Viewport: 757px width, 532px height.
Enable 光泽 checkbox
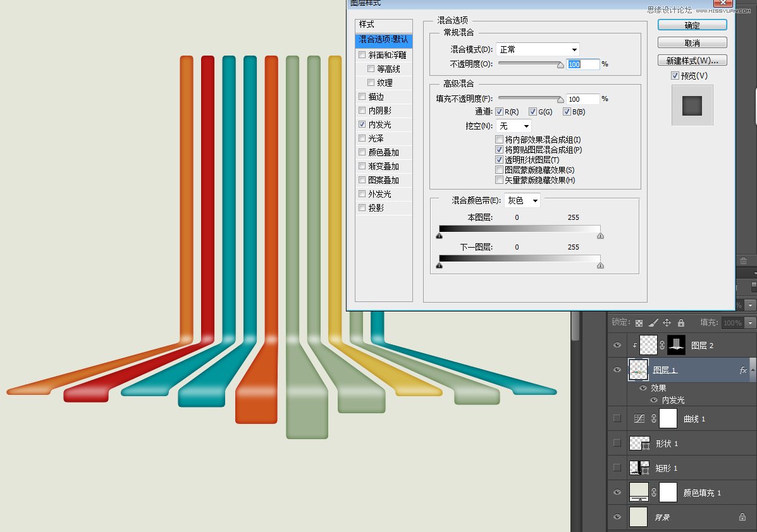[362, 138]
